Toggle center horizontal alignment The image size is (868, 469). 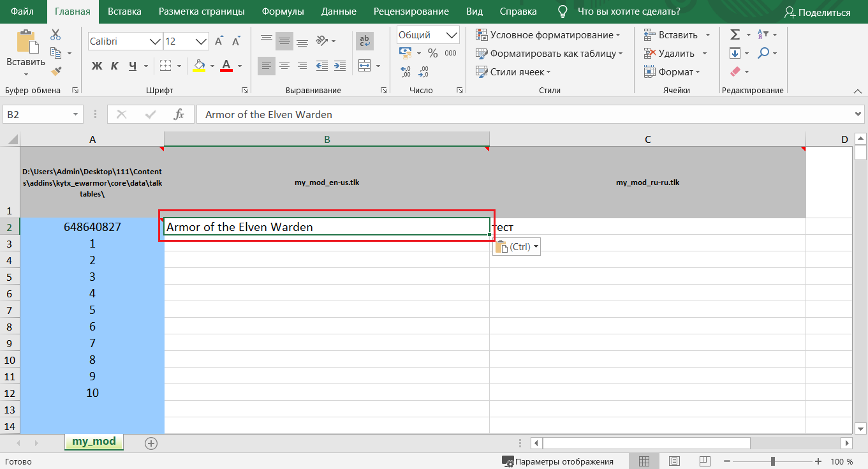284,65
